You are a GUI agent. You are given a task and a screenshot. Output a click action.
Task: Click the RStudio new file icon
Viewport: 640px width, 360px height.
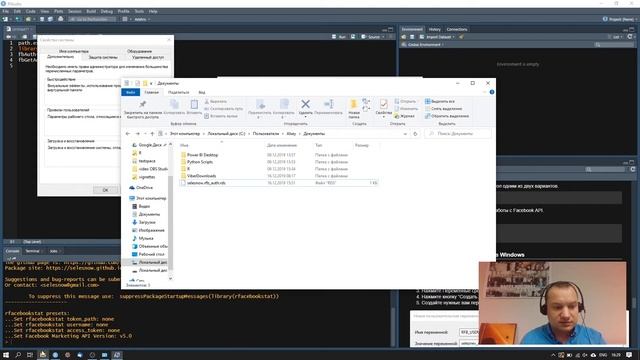5,19
